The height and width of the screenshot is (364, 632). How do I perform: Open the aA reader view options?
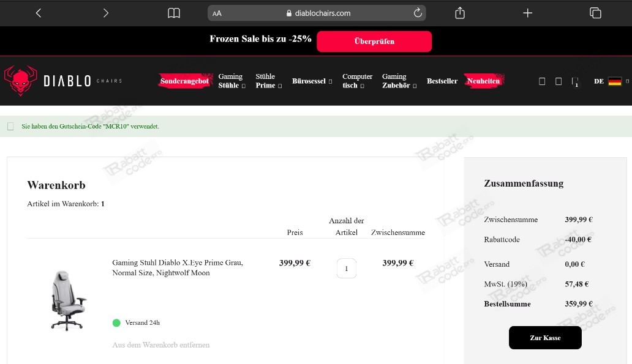pos(217,13)
